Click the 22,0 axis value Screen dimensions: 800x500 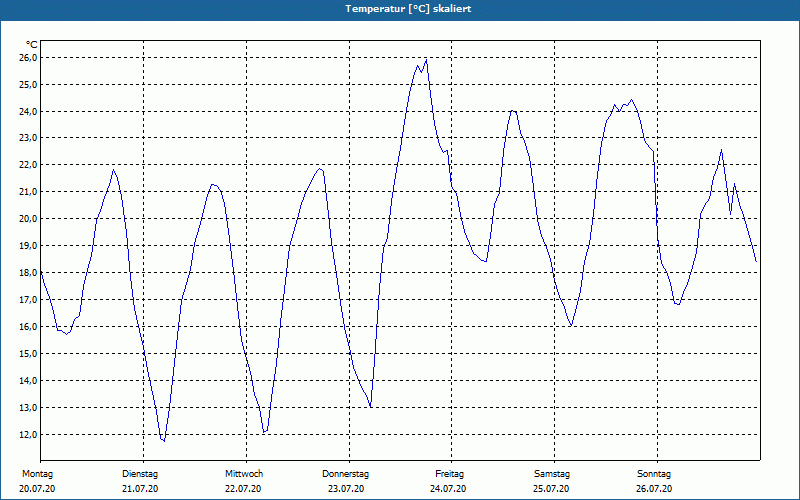pos(28,165)
